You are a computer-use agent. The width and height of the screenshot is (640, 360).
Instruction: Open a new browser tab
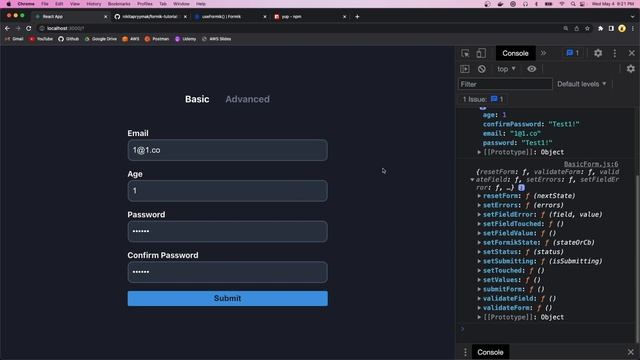coord(357,17)
